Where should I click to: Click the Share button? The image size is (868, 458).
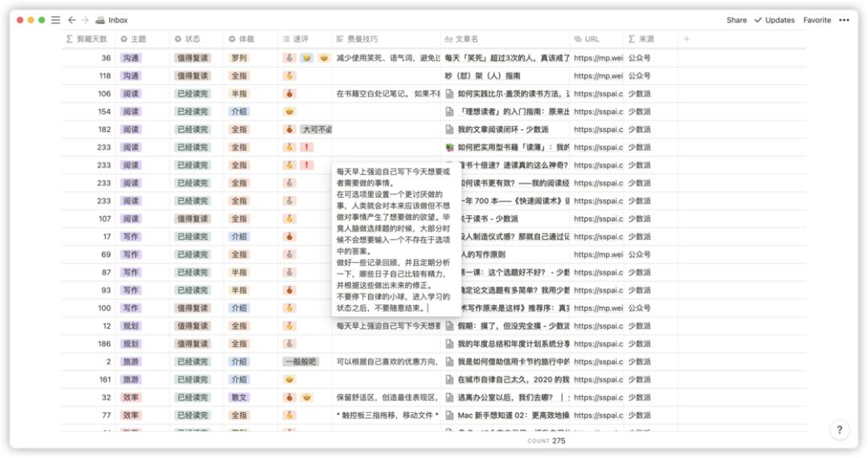(736, 20)
